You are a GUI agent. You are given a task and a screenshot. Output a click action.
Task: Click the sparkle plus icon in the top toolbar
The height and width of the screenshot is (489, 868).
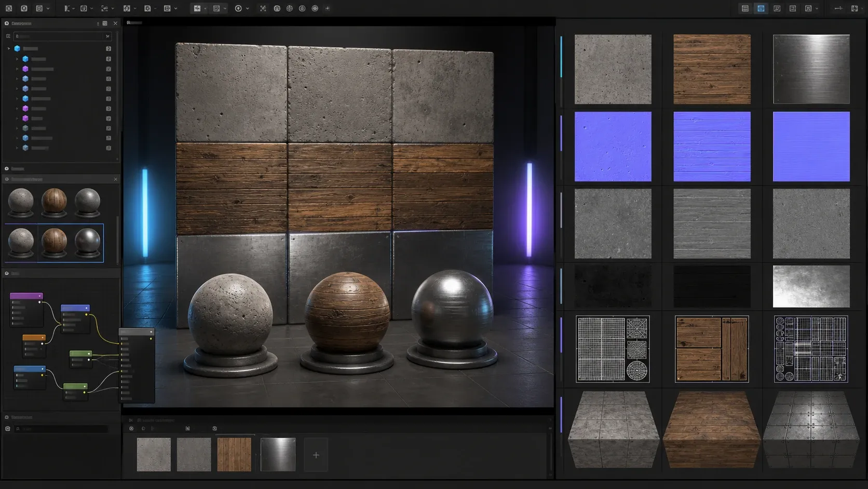tap(327, 8)
